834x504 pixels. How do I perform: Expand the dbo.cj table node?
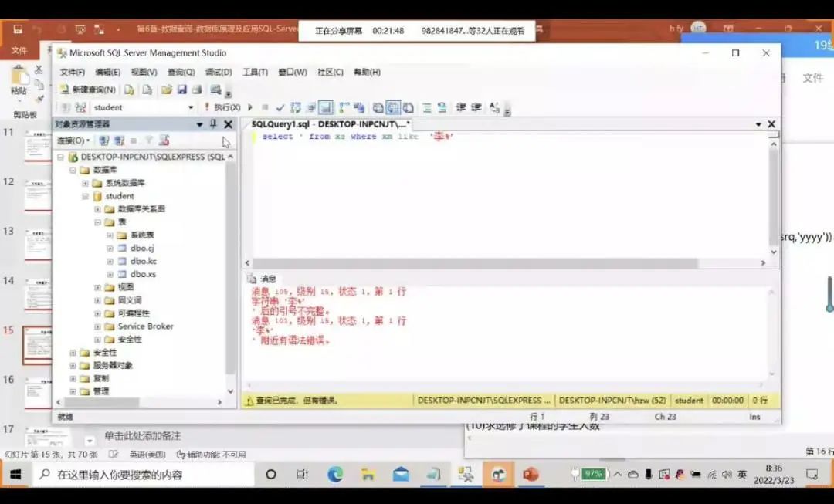click(110, 248)
